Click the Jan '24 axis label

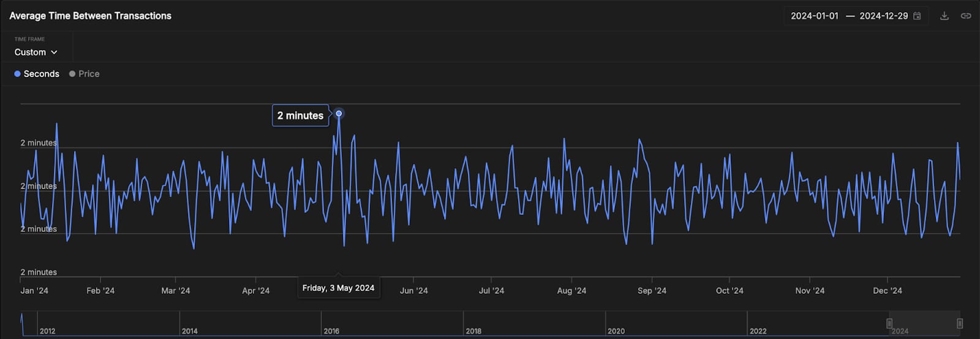click(34, 291)
